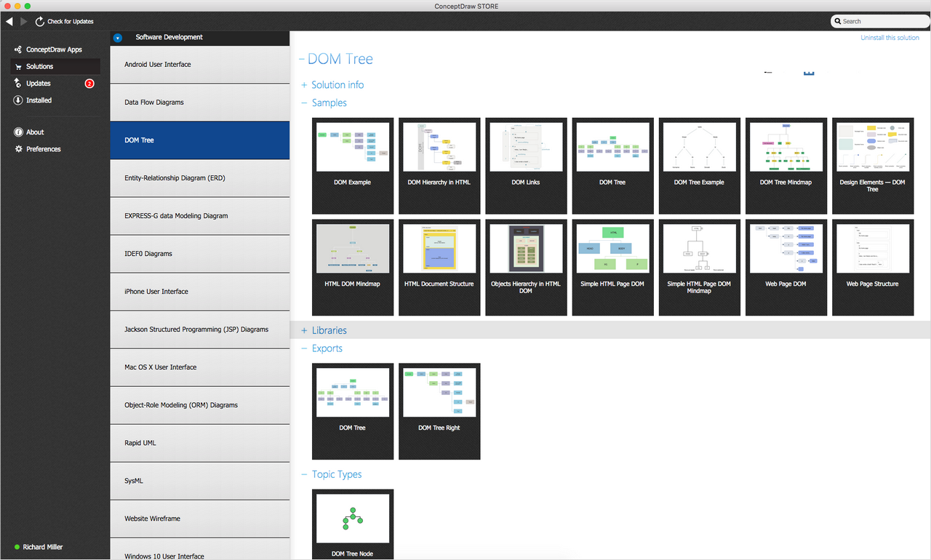Go back with the left arrow
The image size is (931, 560).
coord(9,22)
